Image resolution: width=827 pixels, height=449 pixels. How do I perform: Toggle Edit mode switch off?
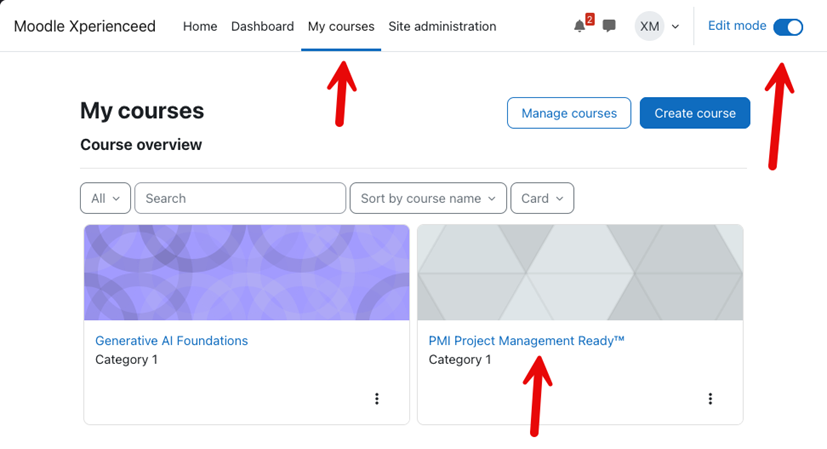[788, 27]
